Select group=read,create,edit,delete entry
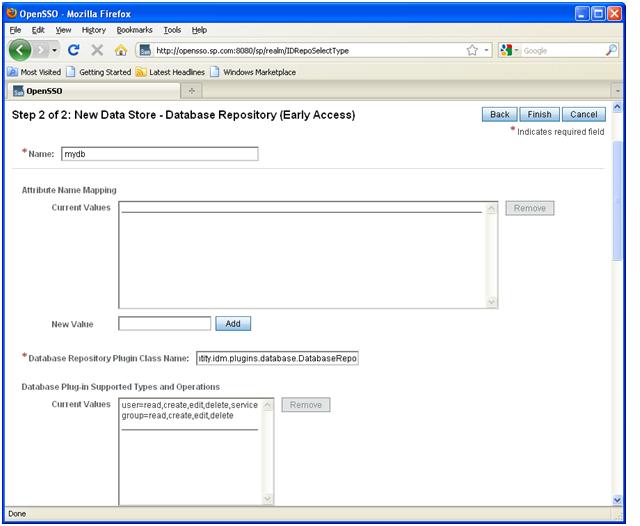The height and width of the screenshot is (526, 640). click(x=178, y=415)
